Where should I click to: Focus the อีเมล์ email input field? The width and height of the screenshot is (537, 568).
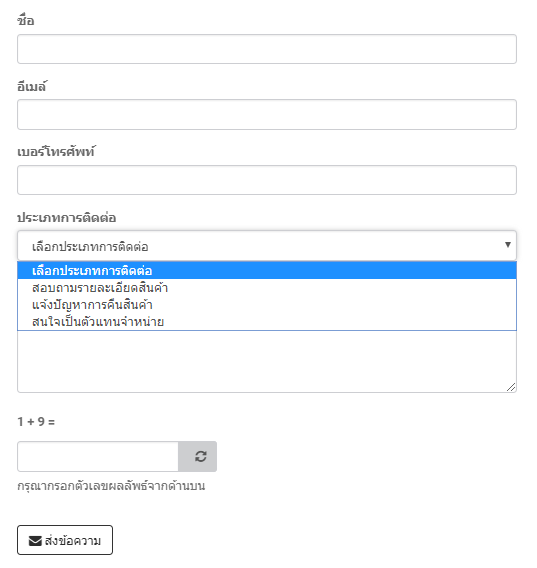click(267, 114)
